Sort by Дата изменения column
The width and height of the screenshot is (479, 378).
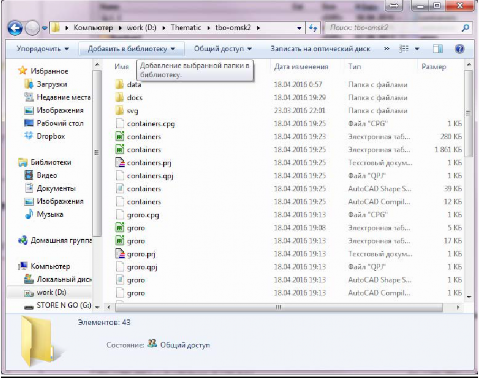pos(301,67)
